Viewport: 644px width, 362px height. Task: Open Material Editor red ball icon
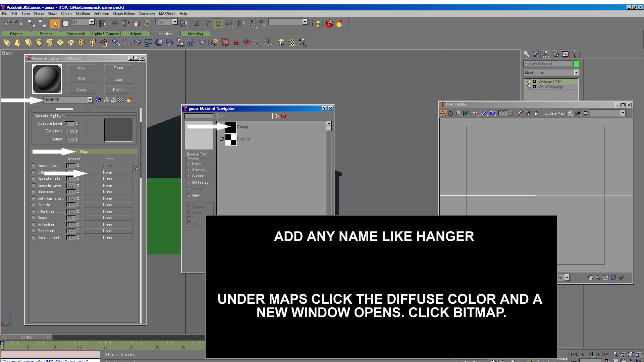(x=329, y=23)
